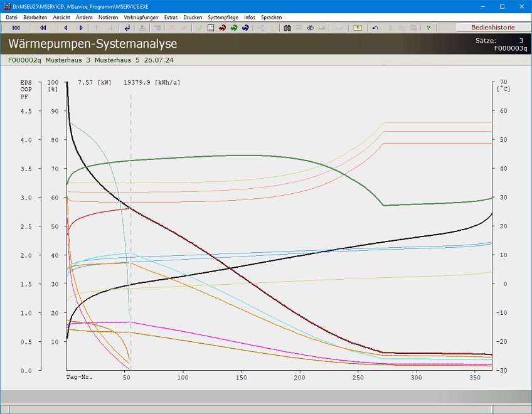Open the Datei menu
Viewport: 532px width, 414px height.
11,18
